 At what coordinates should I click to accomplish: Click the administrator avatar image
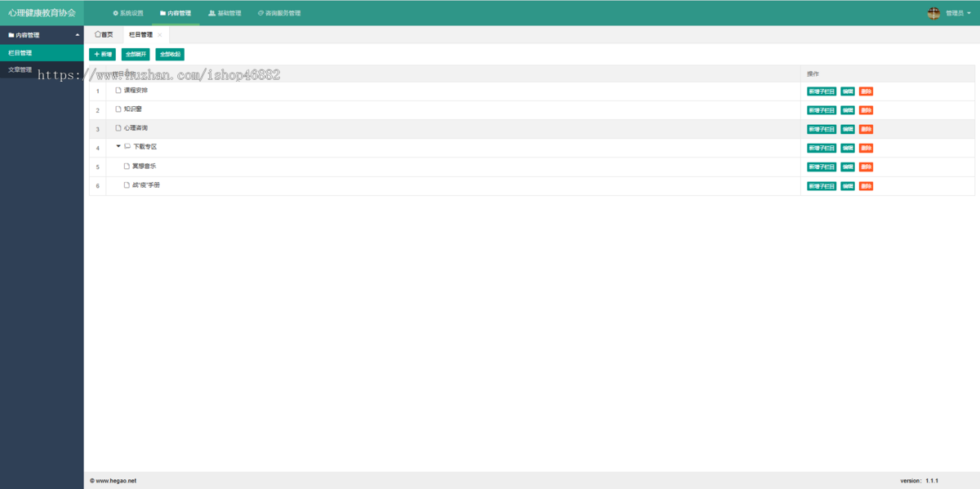pyautogui.click(x=934, y=13)
